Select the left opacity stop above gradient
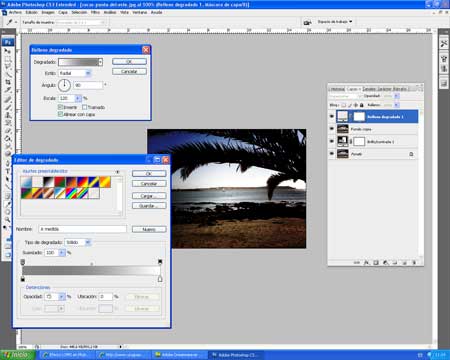Image resolution: width=450 pixels, height=360 pixels. click(x=23, y=262)
